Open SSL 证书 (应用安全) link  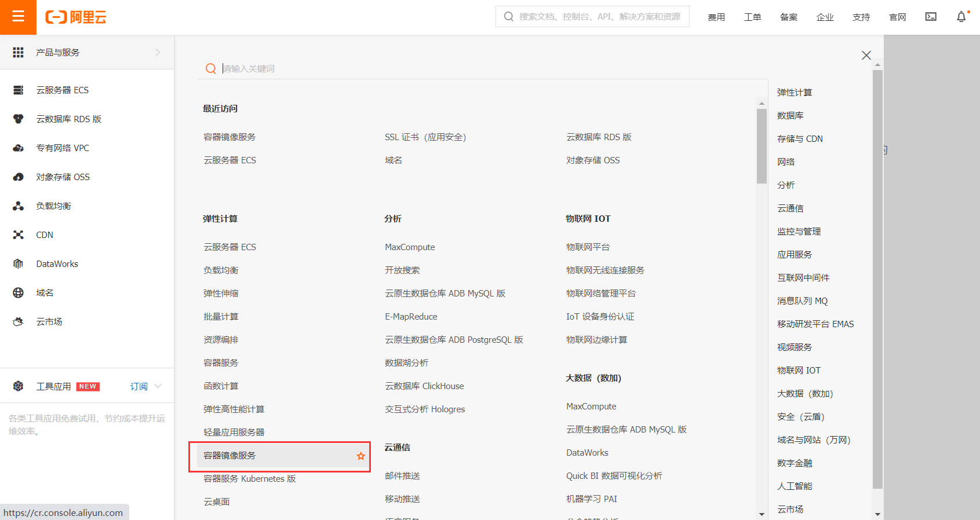425,137
